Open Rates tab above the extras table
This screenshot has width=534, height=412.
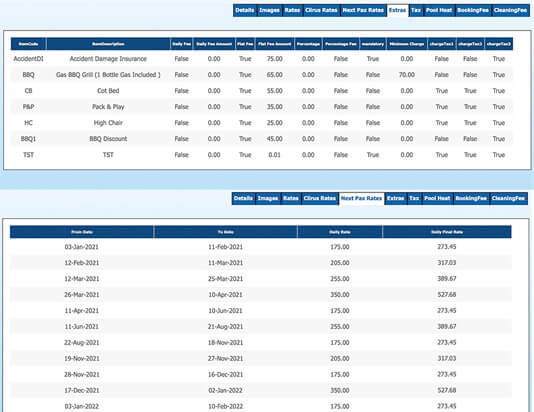click(x=292, y=10)
